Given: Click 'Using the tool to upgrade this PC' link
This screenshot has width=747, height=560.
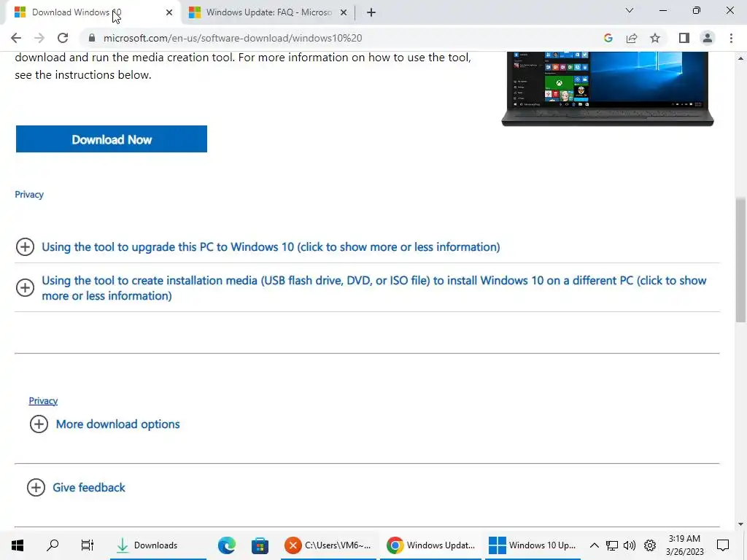Looking at the screenshot, I should [x=271, y=247].
